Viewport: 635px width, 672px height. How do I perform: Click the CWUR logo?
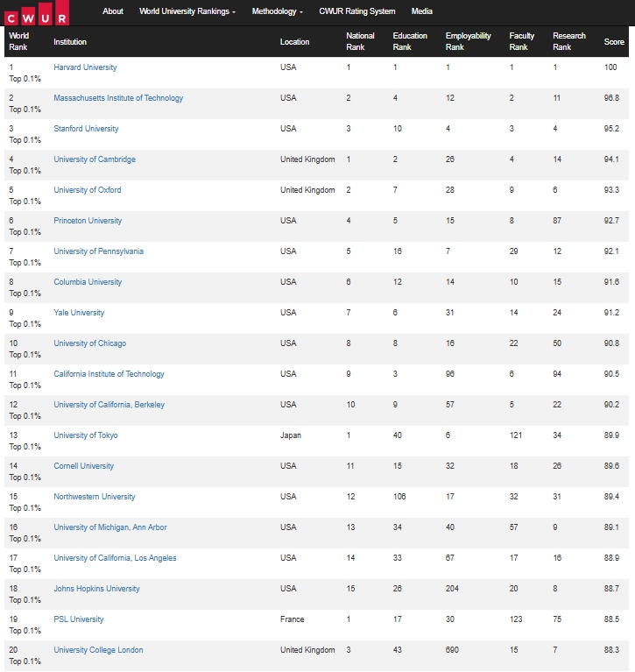coord(37,13)
